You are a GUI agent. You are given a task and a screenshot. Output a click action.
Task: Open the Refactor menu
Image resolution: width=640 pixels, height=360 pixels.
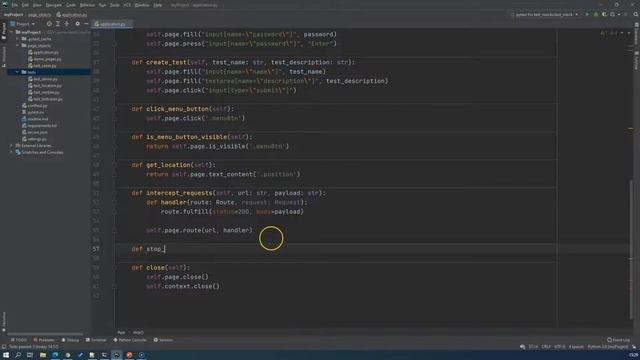point(87,5)
